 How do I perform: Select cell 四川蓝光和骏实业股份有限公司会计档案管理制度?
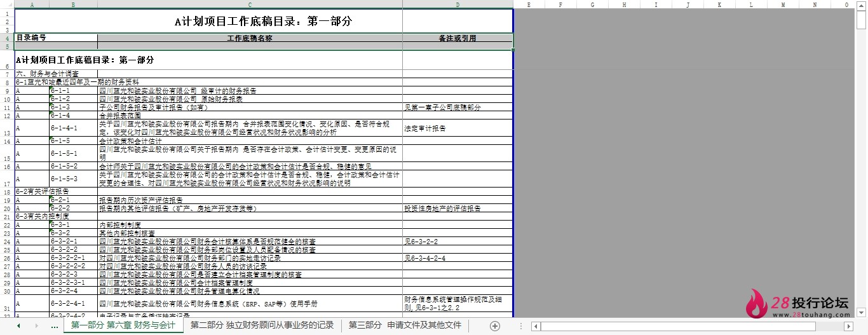point(250,282)
